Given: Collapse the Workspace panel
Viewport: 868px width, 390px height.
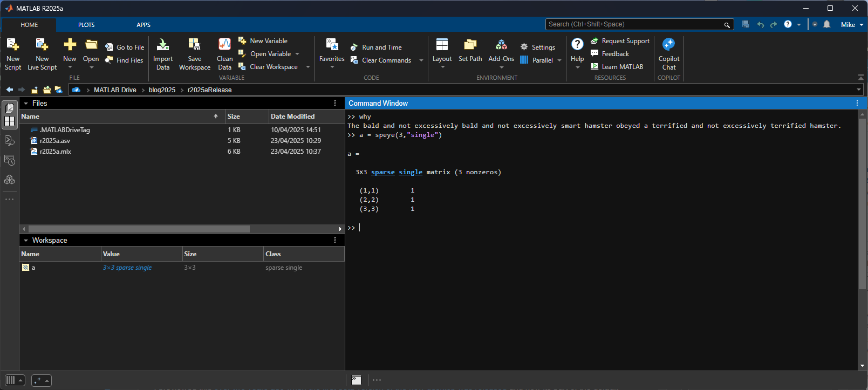Looking at the screenshot, I should (26, 241).
